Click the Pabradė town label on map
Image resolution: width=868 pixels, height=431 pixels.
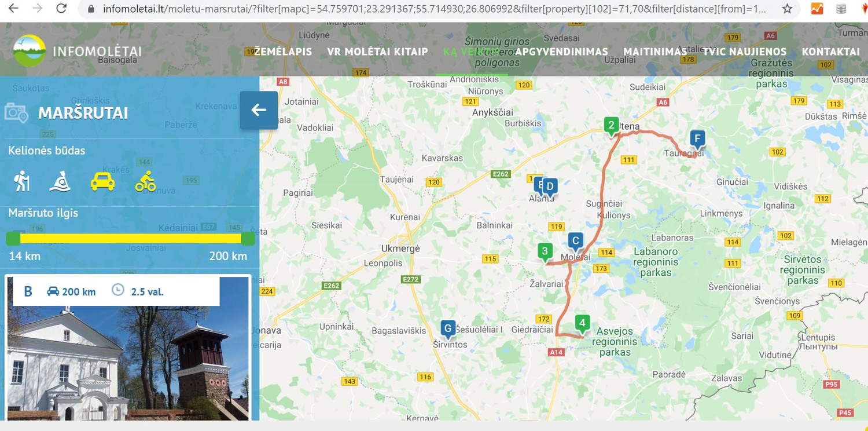(x=669, y=374)
